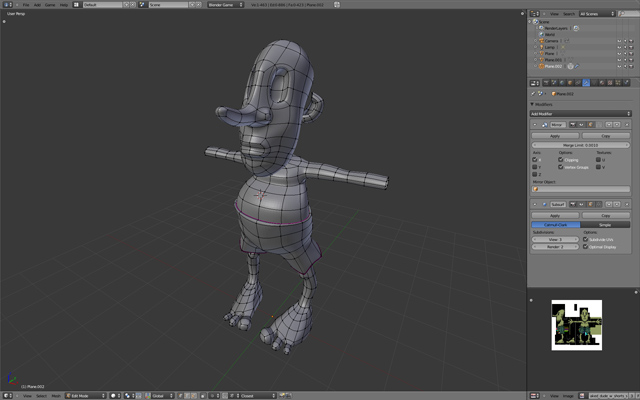Image resolution: width=640 pixels, height=400 pixels.
Task: Apply the Mirror modifier
Action: [555, 135]
